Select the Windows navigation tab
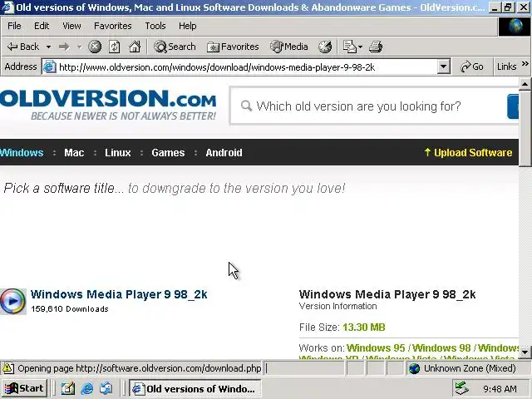 click(x=22, y=153)
